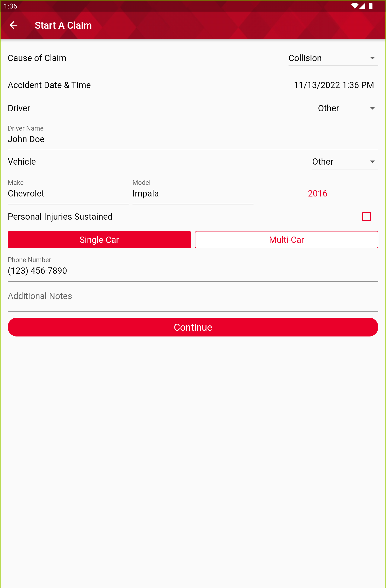Edit the Driver Name field

(193, 137)
